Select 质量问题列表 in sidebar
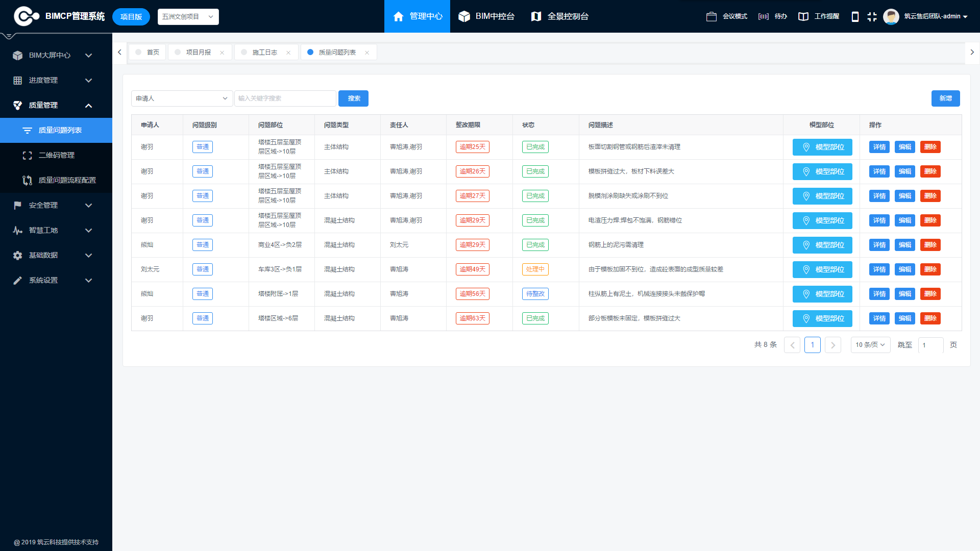This screenshot has width=980, height=551. coord(56,130)
